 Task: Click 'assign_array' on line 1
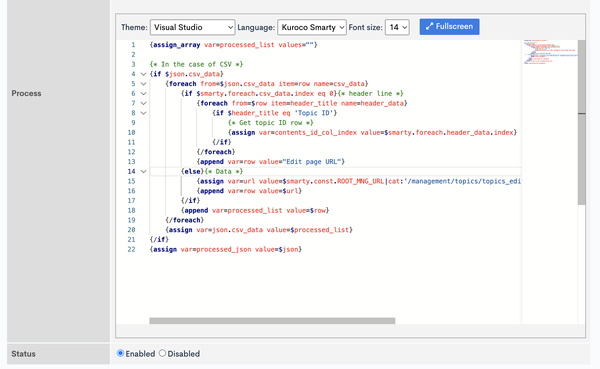pos(176,45)
